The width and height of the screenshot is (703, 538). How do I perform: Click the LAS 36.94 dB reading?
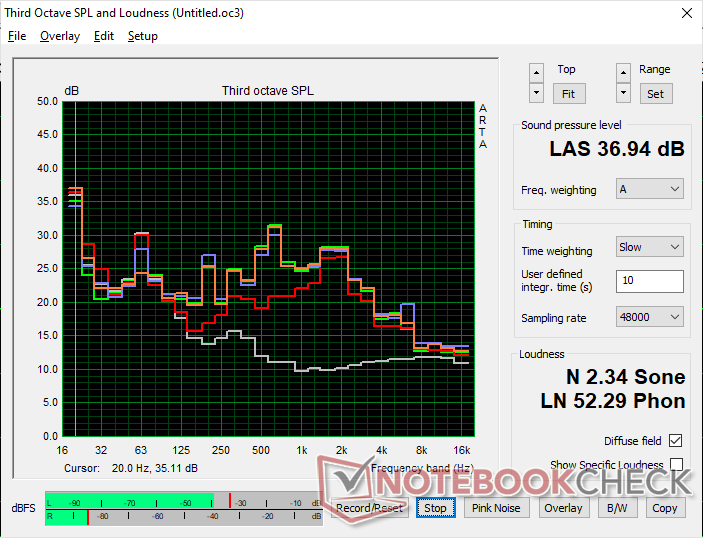pos(617,149)
